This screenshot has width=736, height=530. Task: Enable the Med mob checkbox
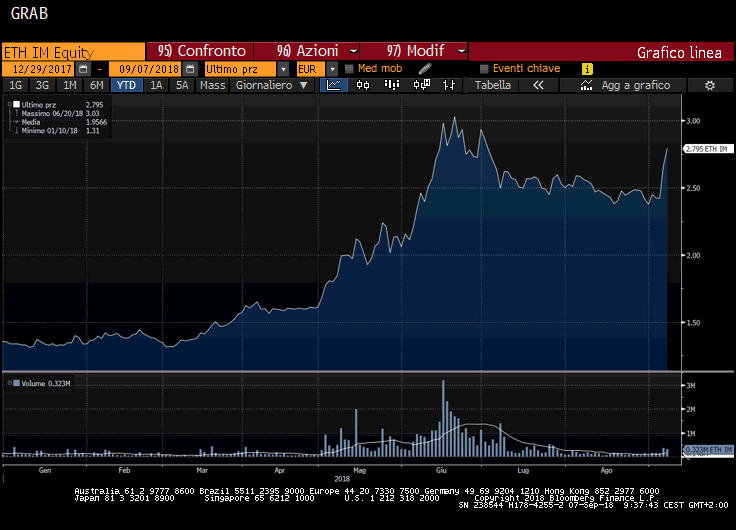(x=349, y=69)
